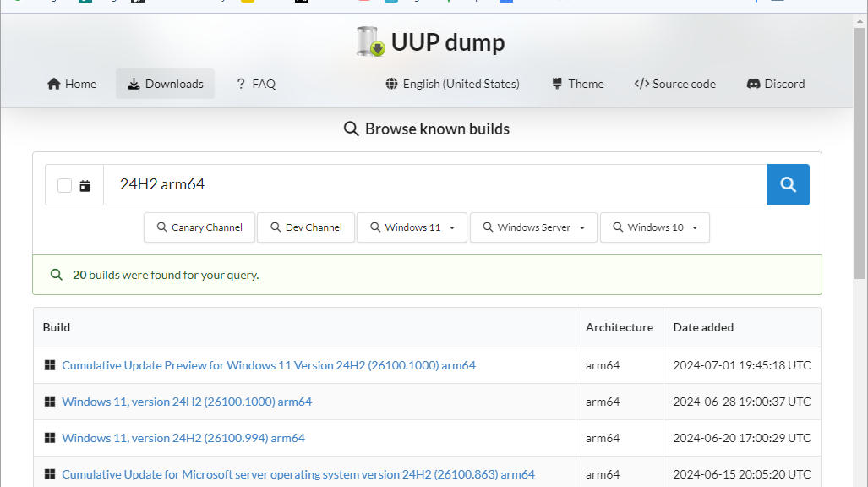Click date 2024-07-01 19:45:18 UTC

click(x=742, y=365)
